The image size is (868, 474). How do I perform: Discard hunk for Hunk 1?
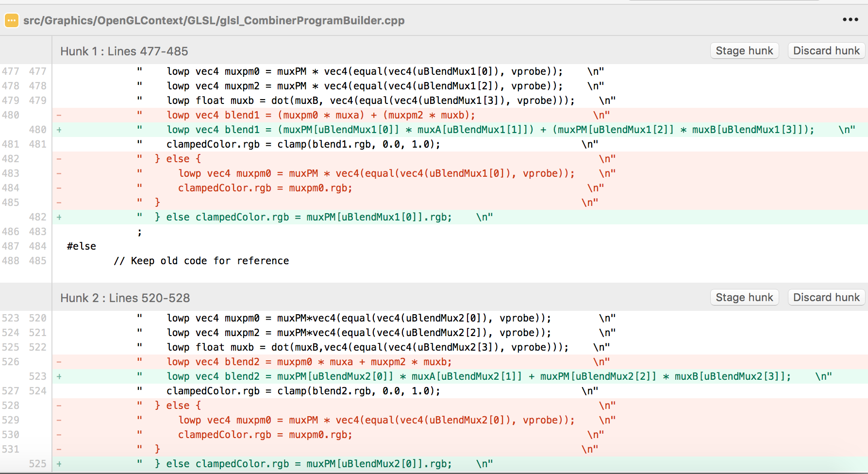tap(826, 51)
